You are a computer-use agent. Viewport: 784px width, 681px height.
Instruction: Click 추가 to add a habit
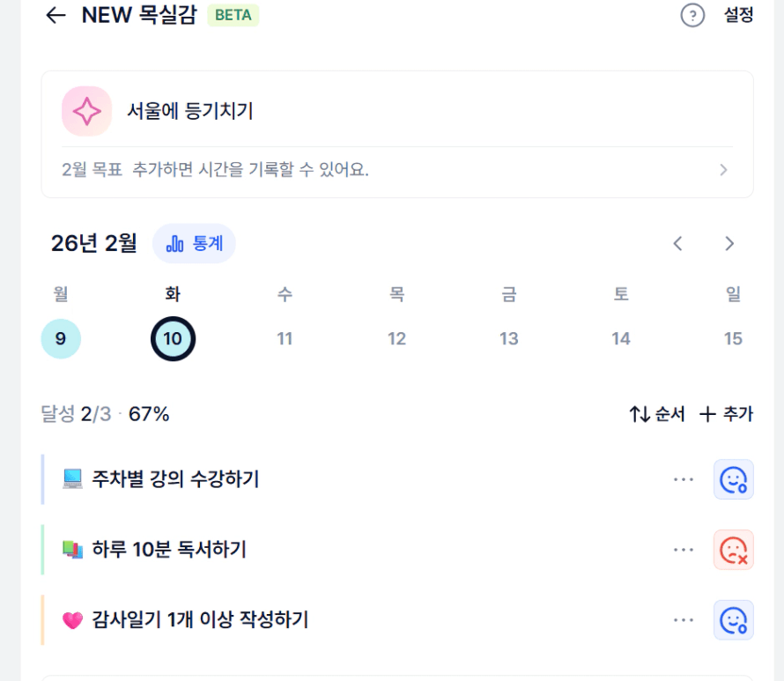[726, 414]
